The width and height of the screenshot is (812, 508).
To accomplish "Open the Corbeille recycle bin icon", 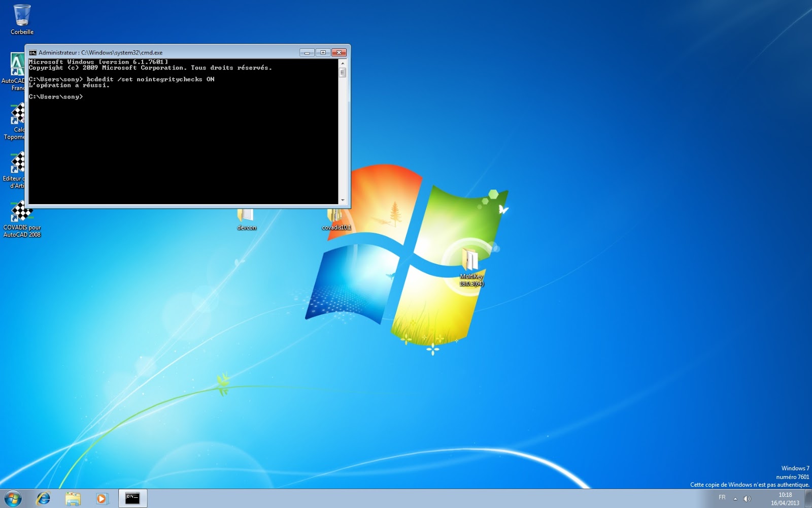I will tap(22, 20).
